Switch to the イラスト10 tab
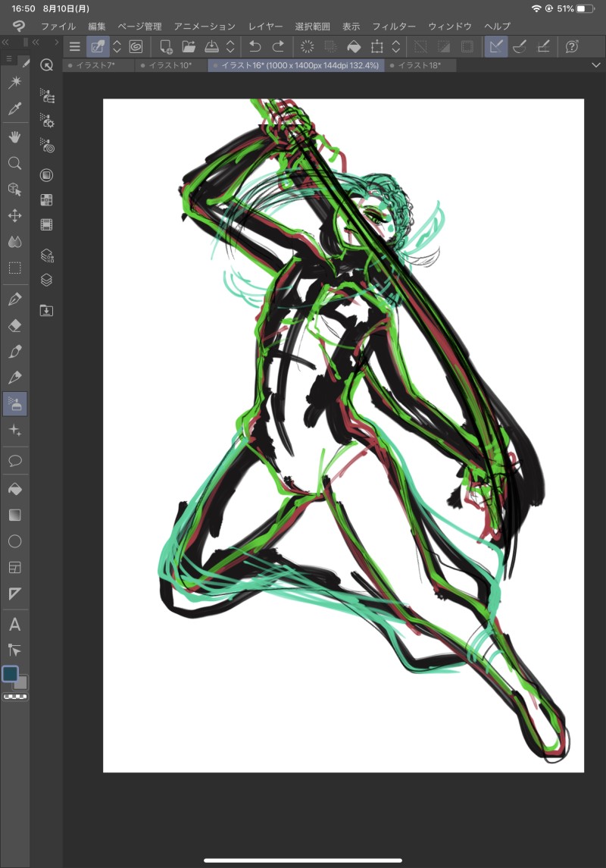Image resolution: width=606 pixels, height=868 pixels. pos(171,65)
